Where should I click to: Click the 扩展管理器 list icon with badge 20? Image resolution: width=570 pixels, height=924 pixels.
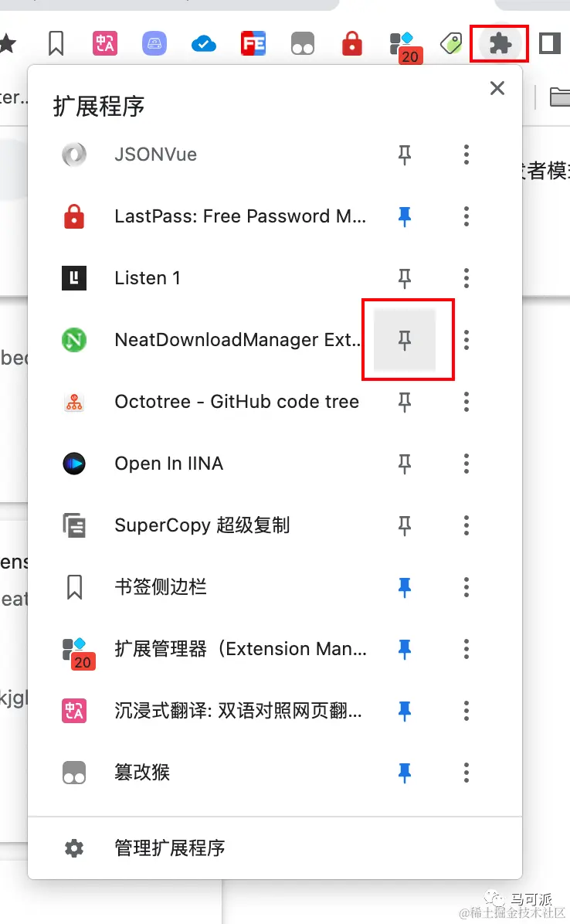[79, 654]
